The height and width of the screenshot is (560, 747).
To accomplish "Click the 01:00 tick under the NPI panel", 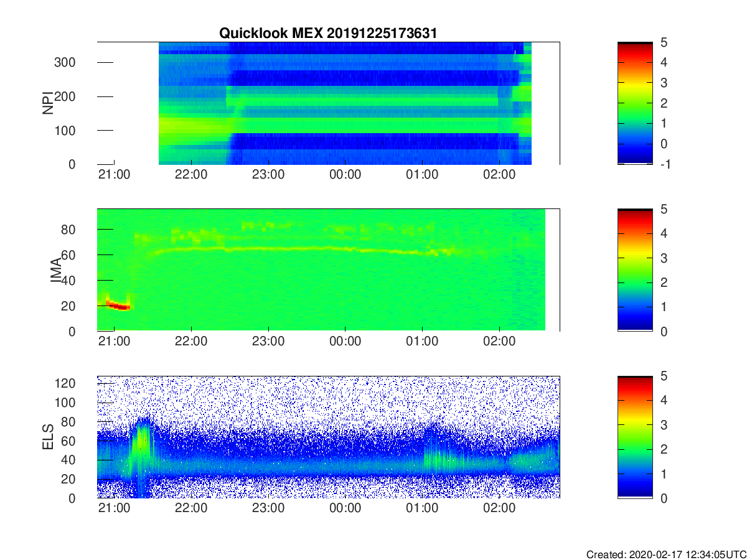I will pyautogui.click(x=423, y=174).
